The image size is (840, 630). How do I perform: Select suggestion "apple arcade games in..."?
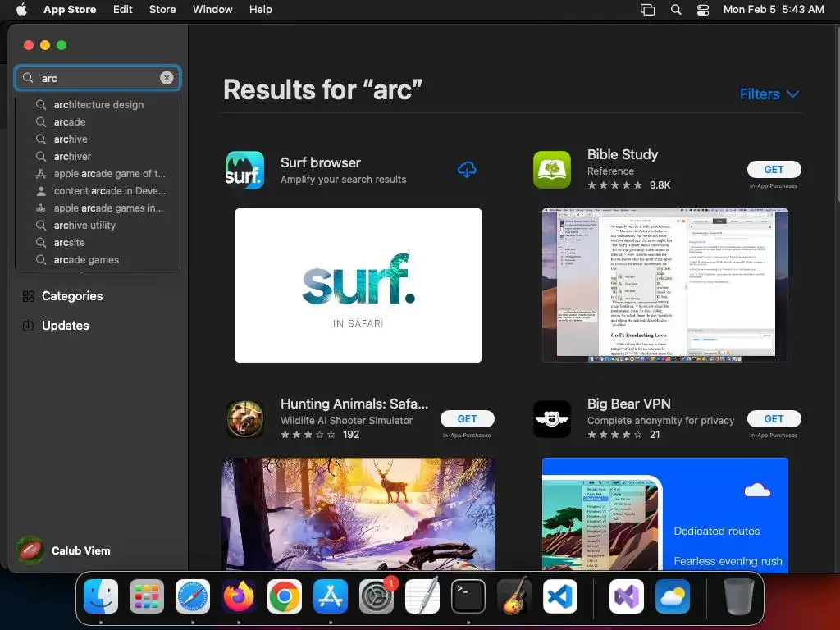point(98,208)
